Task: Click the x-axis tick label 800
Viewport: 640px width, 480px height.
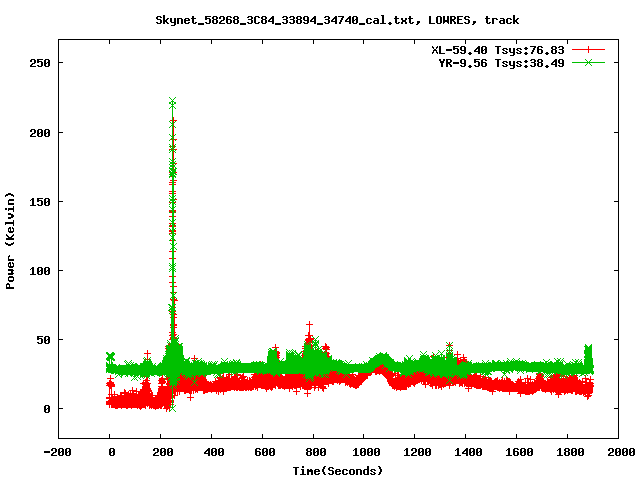Action: (316, 452)
